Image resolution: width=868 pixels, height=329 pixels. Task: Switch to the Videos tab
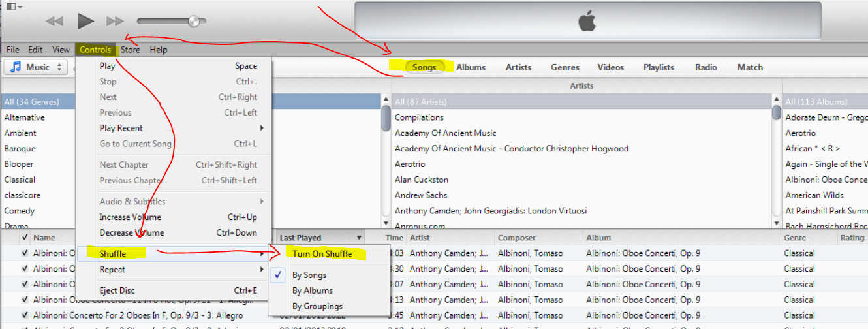[611, 67]
